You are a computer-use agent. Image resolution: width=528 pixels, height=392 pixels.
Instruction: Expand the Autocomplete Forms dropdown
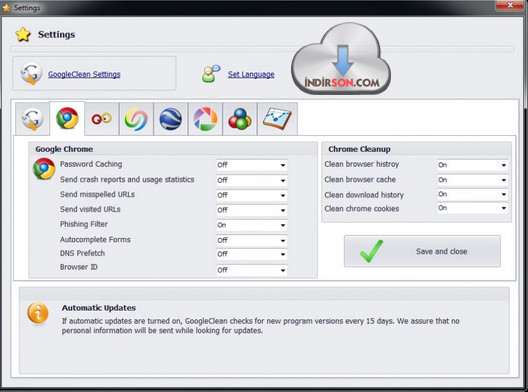coord(252,240)
